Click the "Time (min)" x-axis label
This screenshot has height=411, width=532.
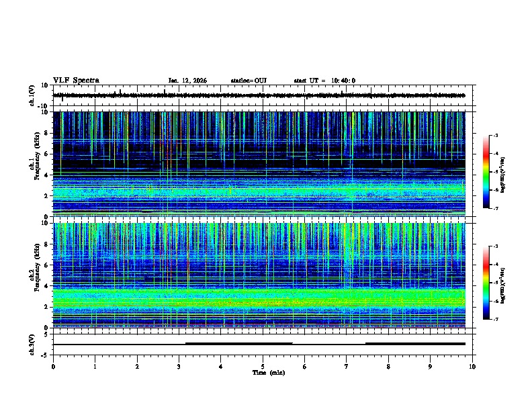tap(269, 373)
